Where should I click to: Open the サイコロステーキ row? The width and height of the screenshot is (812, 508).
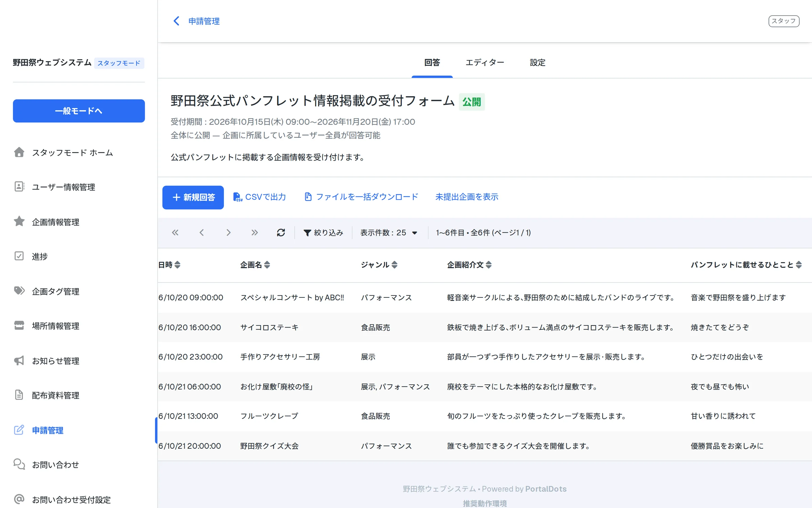484,327
